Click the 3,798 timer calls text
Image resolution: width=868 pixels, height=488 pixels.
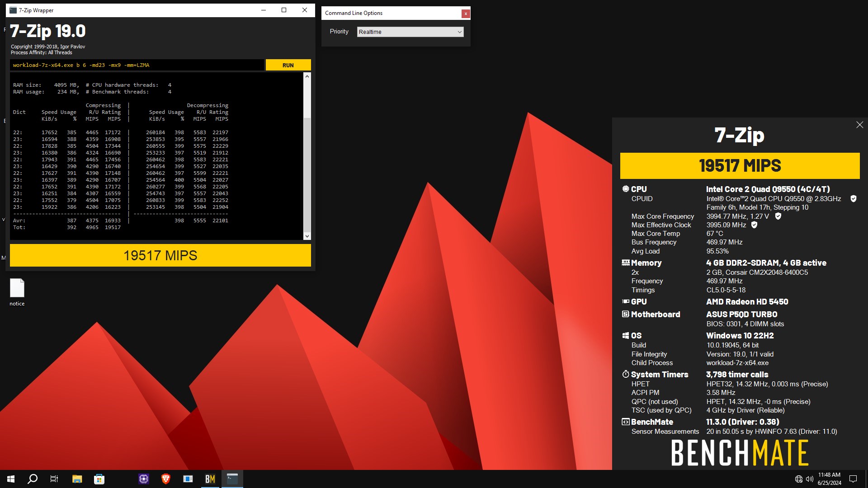(737, 374)
